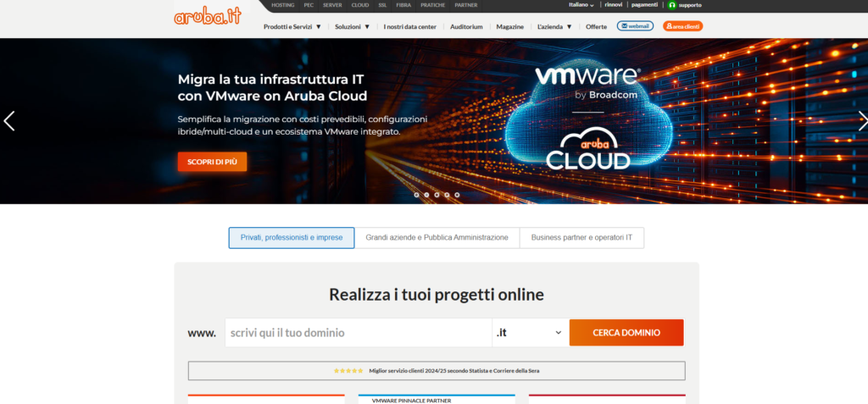Select SSL in top bar
The image size is (868, 404).
(382, 5)
